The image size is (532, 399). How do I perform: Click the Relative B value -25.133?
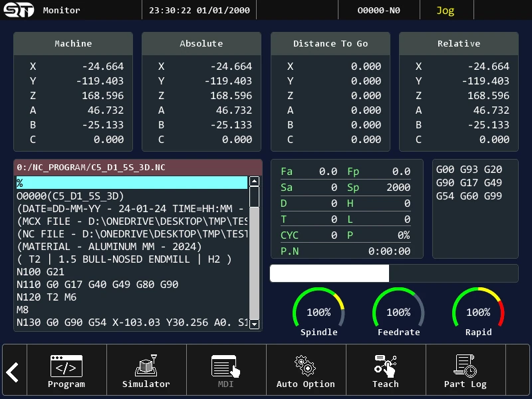(x=489, y=124)
